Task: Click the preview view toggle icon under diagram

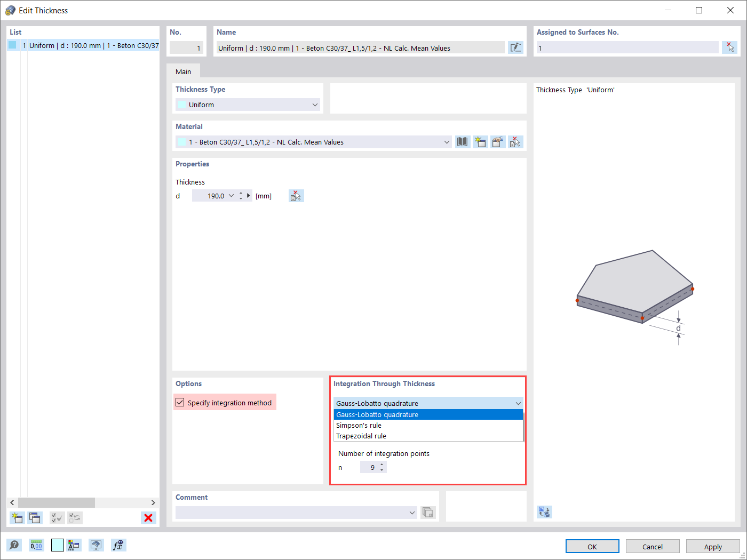Action: pos(544,512)
